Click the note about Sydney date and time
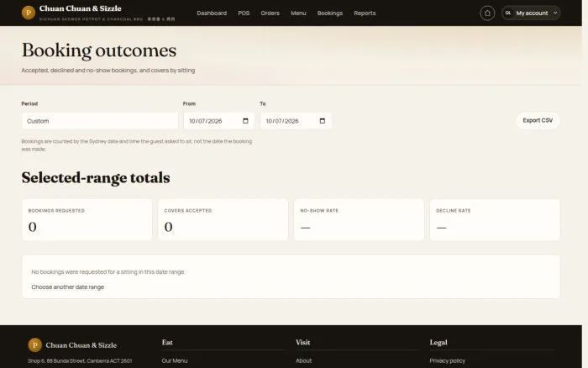Screen dimensions: 588x368 pyautogui.click(x=136, y=145)
